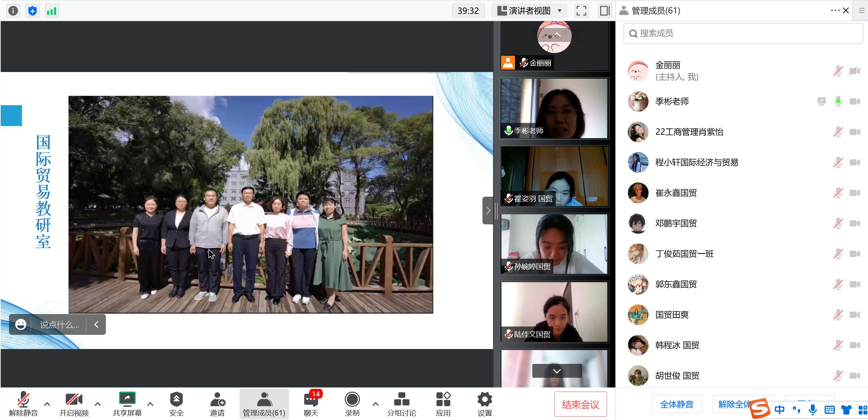Open 共享屏幕 share screen
The width and height of the screenshot is (868, 420).
tap(127, 404)
